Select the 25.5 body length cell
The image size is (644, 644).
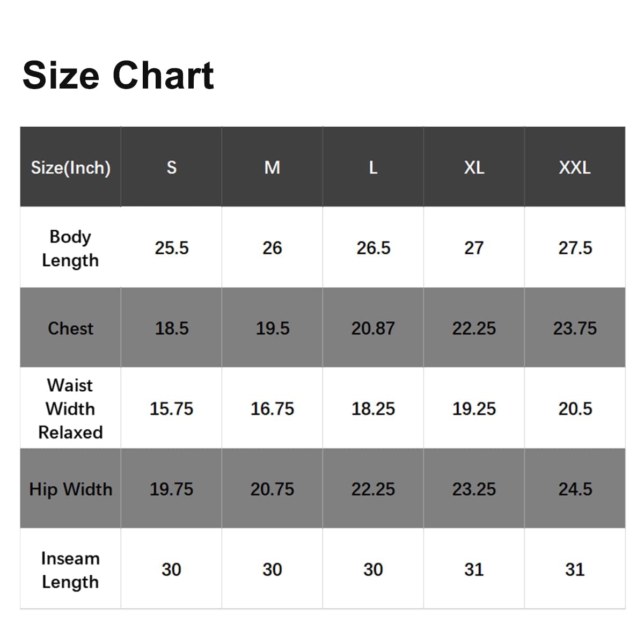coord(171,248)
